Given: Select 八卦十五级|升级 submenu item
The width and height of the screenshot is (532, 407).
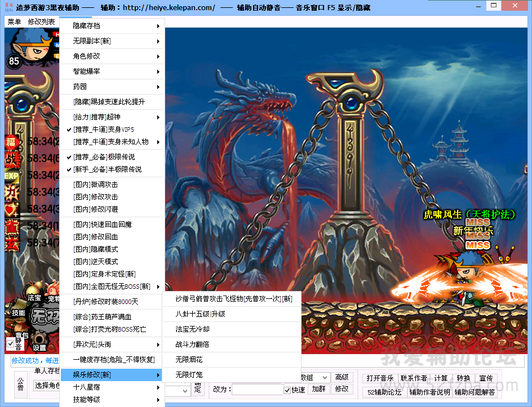Looking at the screenshot, I should point(232,314).
